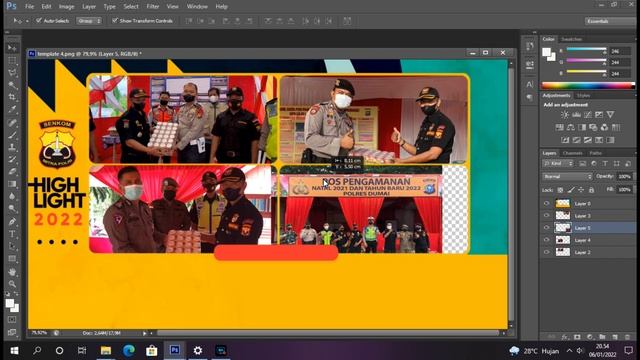Switch to the Styles tab
The height and width of the screenshot is (360, 640).
(x=583, y=96)
